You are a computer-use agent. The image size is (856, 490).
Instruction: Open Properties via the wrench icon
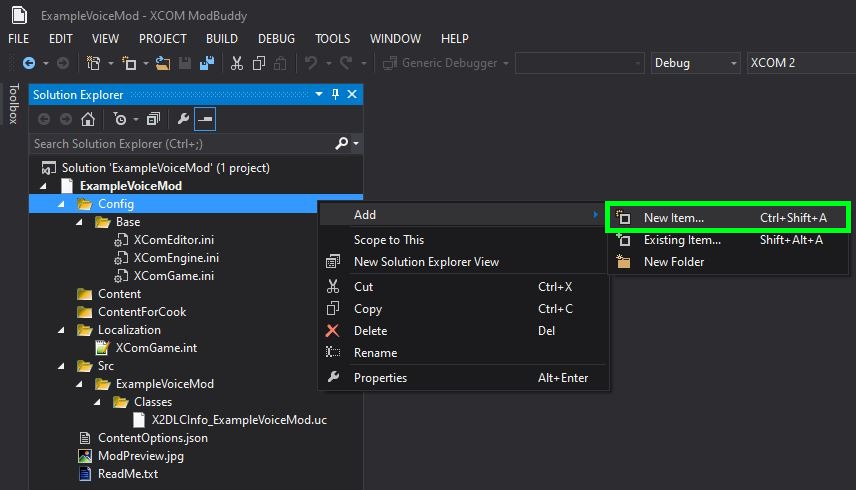coord(183,119)
